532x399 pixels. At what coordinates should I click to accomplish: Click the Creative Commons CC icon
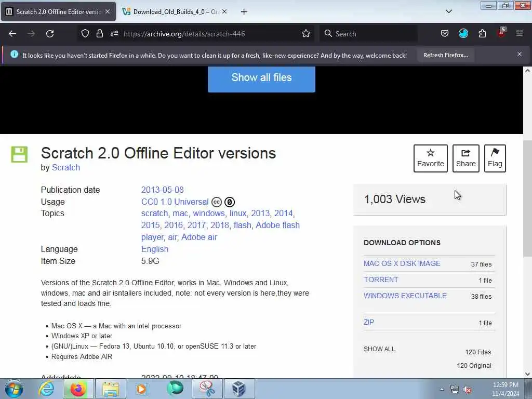217,202
